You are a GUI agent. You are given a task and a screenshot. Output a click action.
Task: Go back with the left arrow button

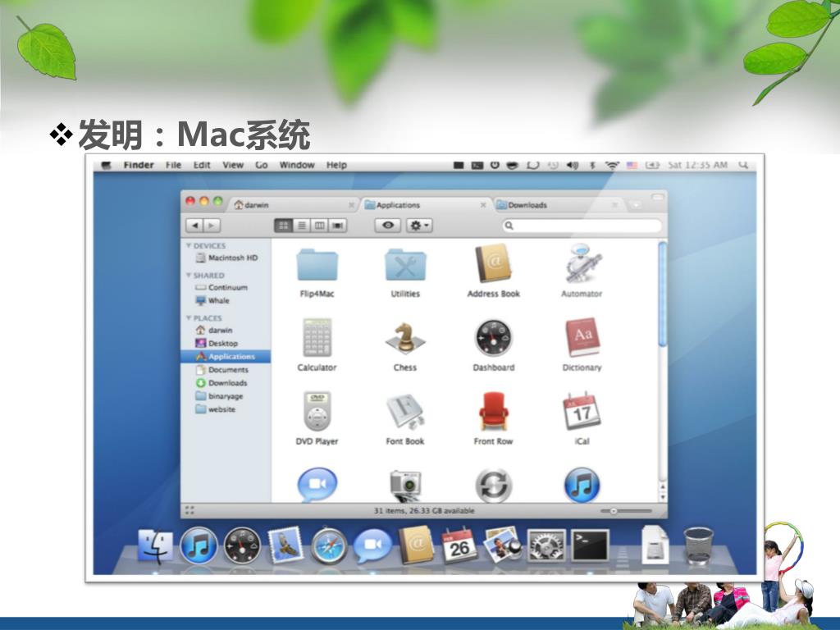(195, 226)
